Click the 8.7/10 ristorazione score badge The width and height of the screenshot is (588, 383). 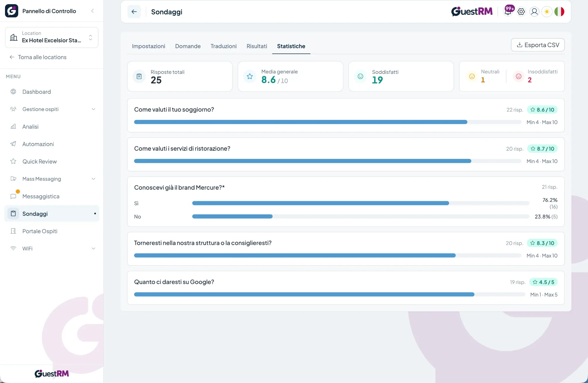point(542,149)
